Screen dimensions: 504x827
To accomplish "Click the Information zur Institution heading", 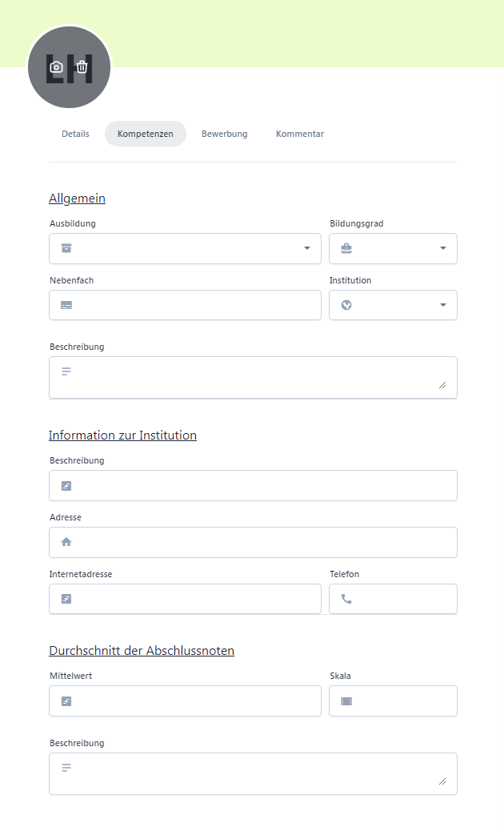I will [x=123, y=436].
